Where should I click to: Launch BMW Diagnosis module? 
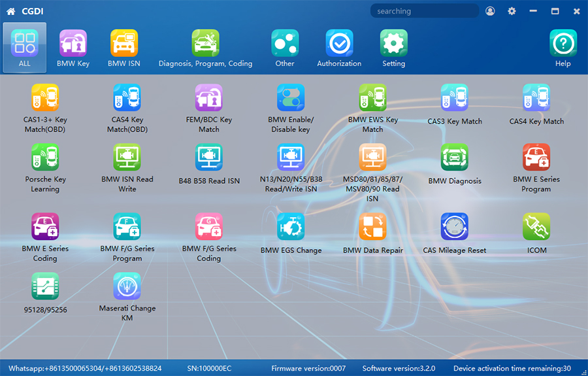tap(454, 158)
